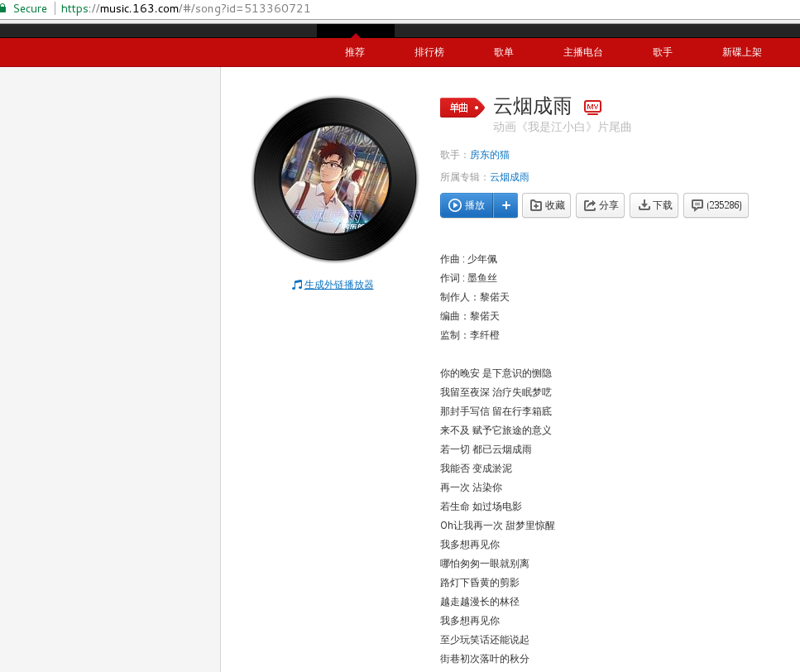Click the lyric line 你的晚安 是下意识的恻隐
800x672 pixels.
point(496,373)
